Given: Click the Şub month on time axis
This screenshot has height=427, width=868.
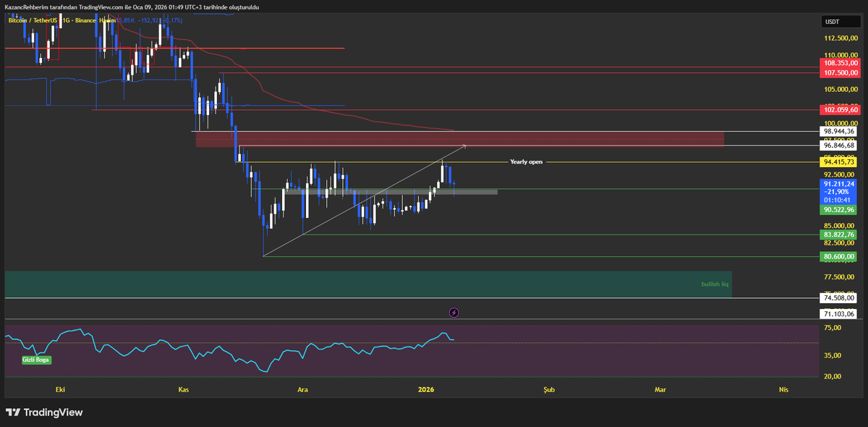Looking at the screenshot, I should click(x=549, y=389).
